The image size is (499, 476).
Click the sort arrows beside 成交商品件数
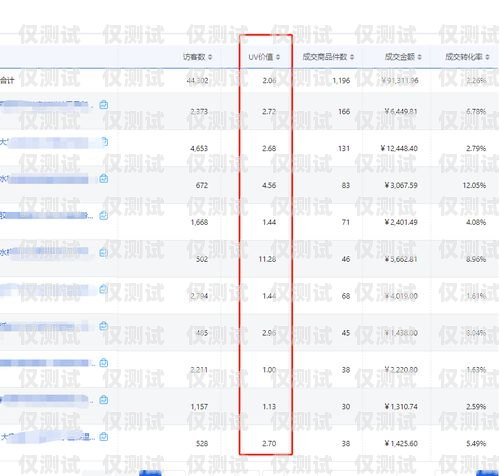[352, 57]
